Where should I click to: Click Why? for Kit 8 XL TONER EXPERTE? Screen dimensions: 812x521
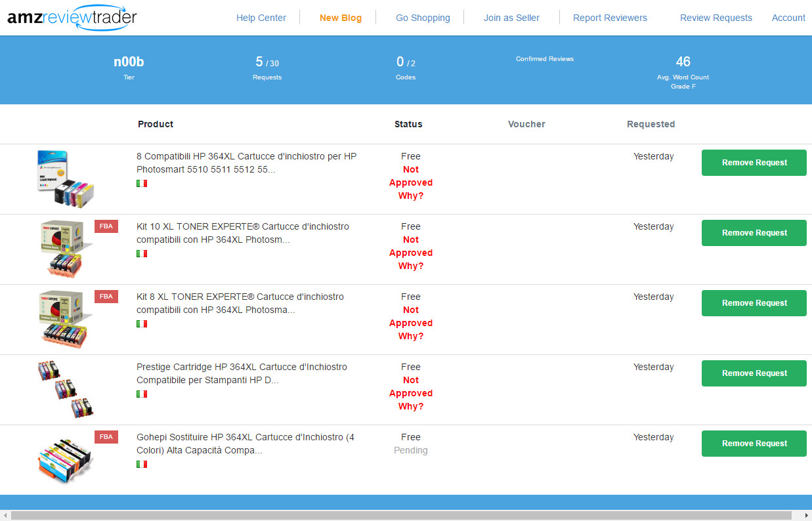411,336
